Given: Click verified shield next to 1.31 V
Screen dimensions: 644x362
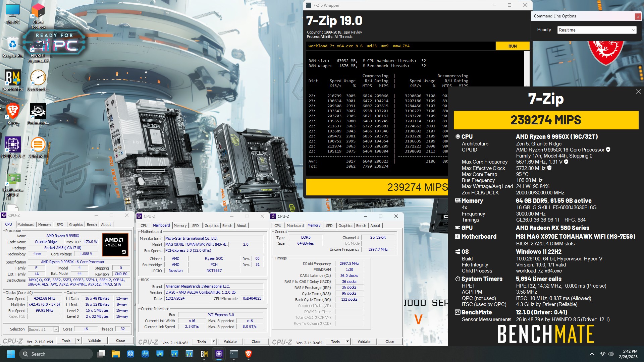Looking at the screenshot, I should (566, 162).
